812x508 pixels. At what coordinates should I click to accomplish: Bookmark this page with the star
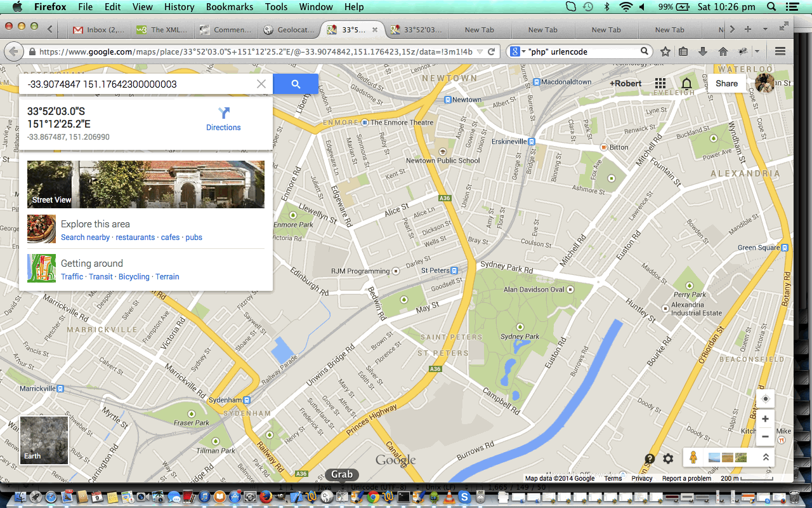point(665,51)
